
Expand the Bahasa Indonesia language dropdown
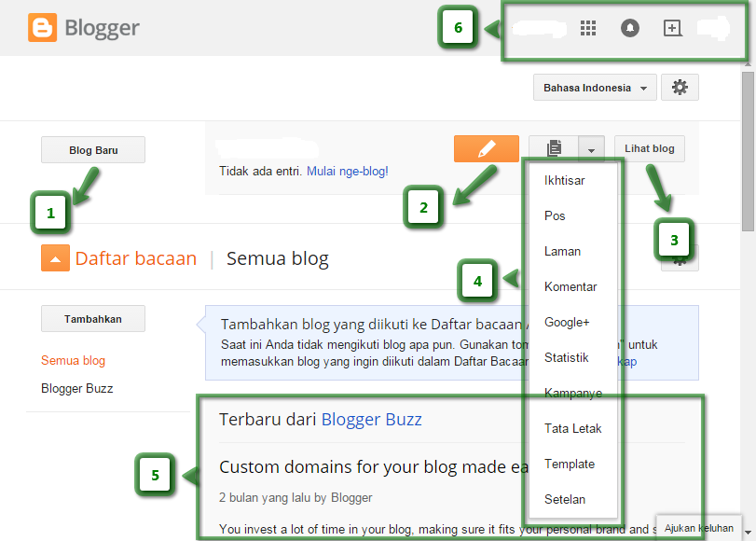click(x=595, y=88)
